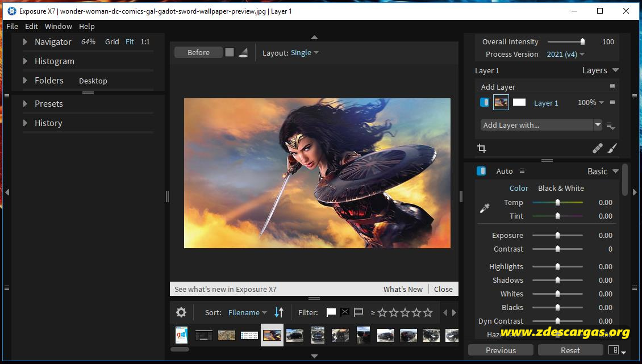Click the histogram overlay triangle icon
The height and width of the screenshot is (364, 642).
click(x=243, y=52)
